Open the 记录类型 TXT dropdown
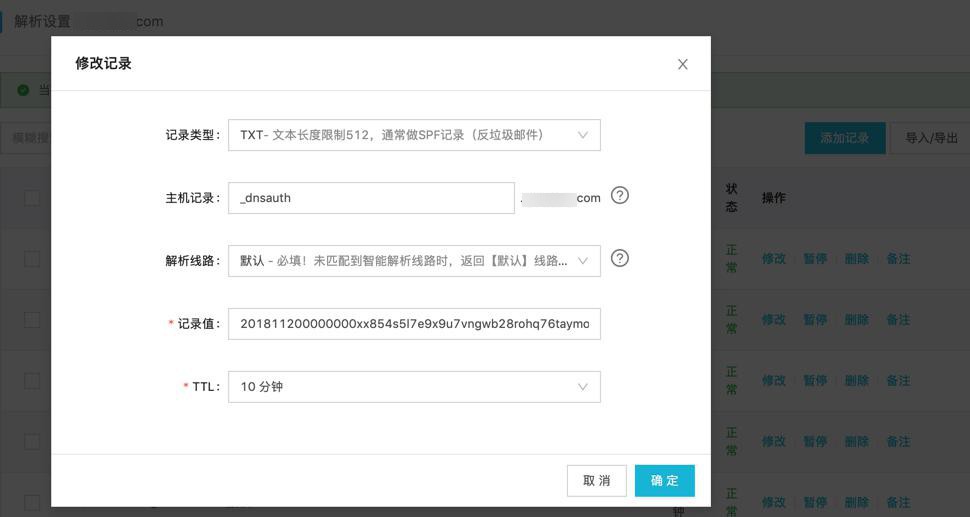970x517 pixels. coord(414,135)
